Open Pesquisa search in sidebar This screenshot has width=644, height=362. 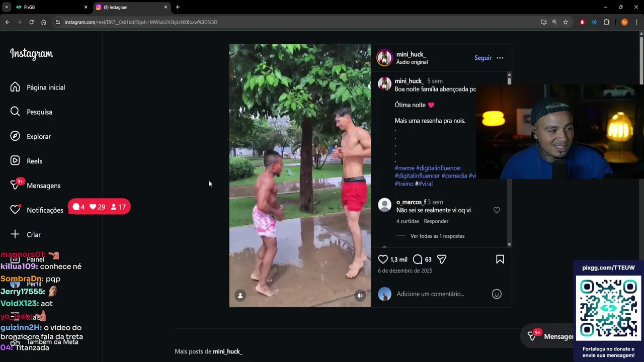[39, 112]
